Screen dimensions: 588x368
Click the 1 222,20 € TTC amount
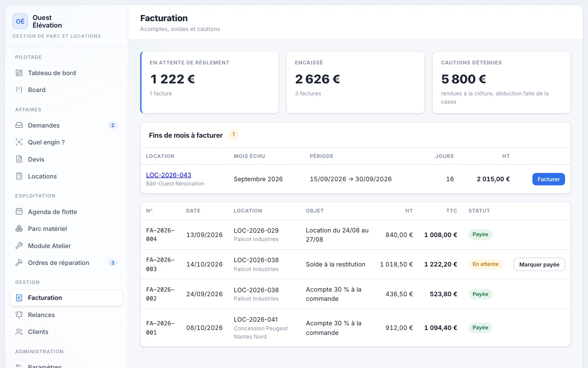click(440, 264)
